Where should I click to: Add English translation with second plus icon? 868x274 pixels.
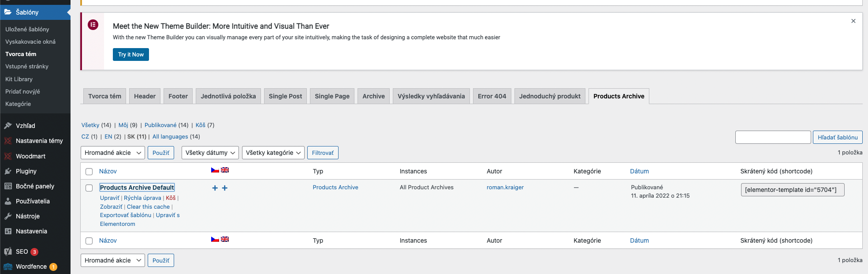coord(225,188)
